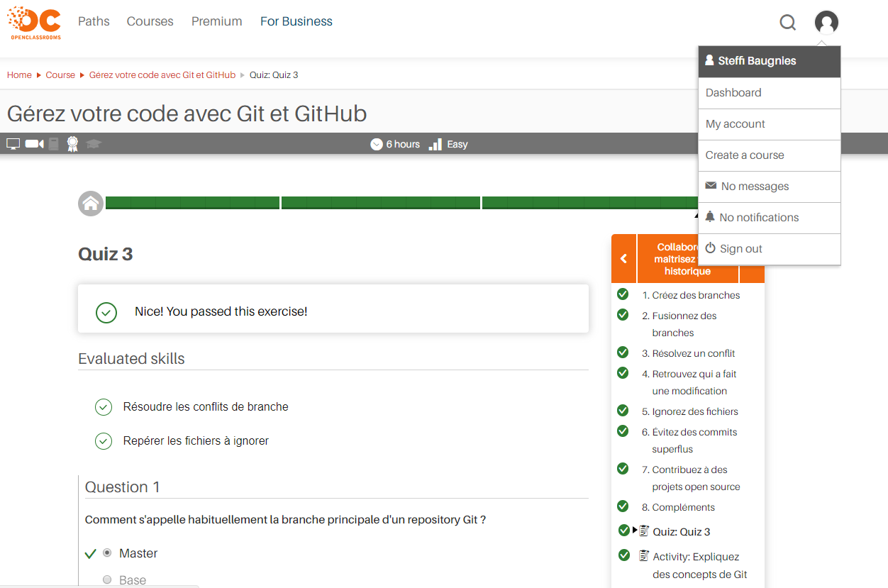This screenshot has width=888, height=588.
Task: Open the search magnifier icon
Action: click(x=788, y=23)
